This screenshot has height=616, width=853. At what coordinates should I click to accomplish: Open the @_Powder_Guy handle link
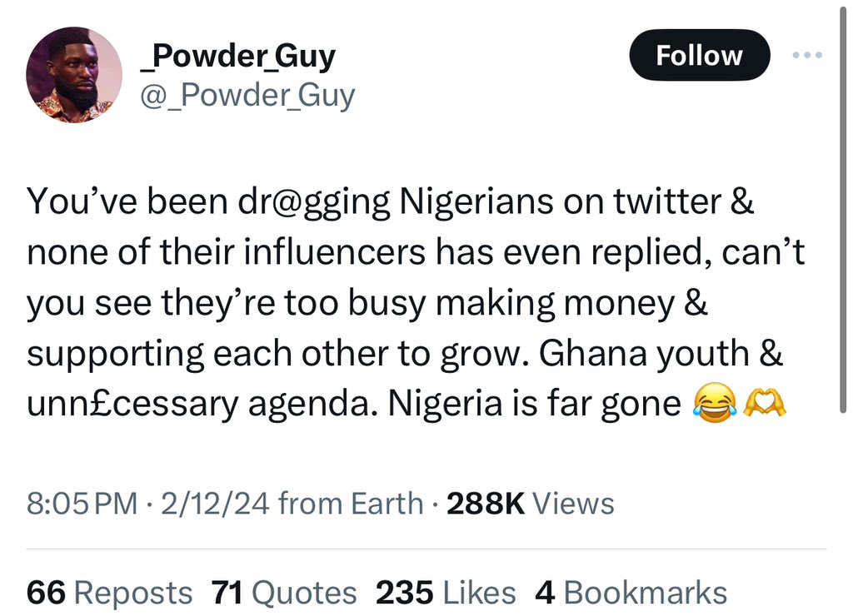247,96
